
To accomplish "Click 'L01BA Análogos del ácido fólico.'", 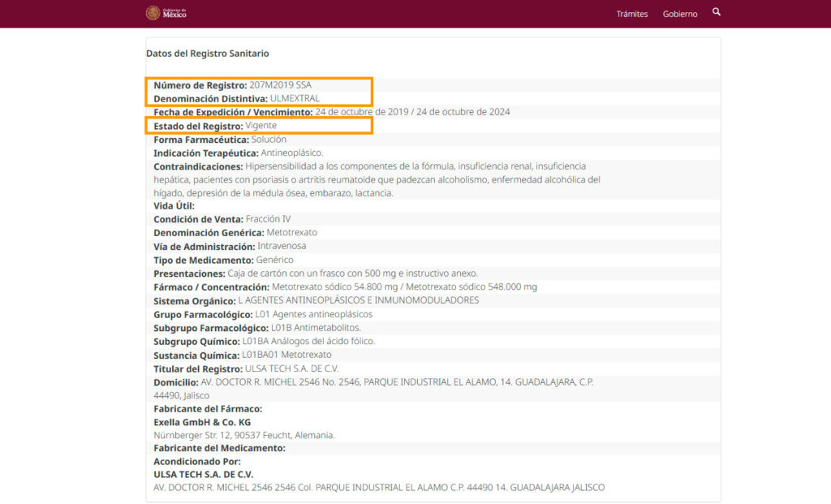I will (x=308, y=342).
